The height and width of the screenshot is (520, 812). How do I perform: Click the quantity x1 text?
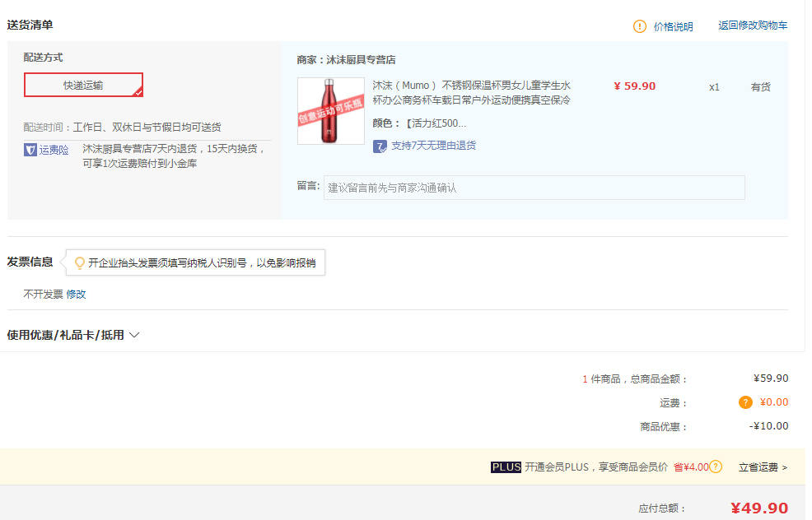click(714, 87)
